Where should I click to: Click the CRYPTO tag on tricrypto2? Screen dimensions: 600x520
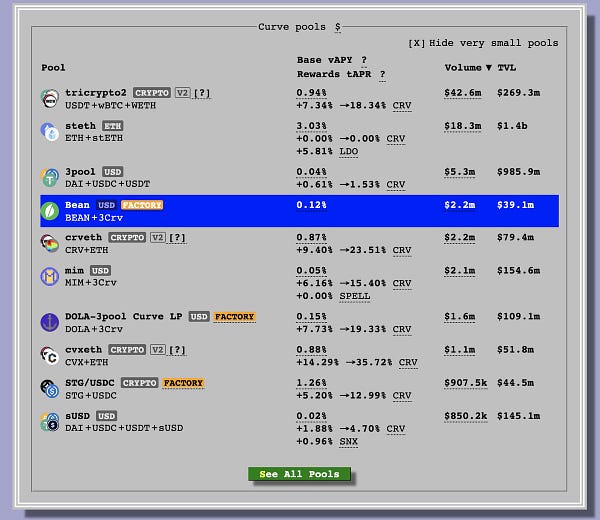coord(152,93)
